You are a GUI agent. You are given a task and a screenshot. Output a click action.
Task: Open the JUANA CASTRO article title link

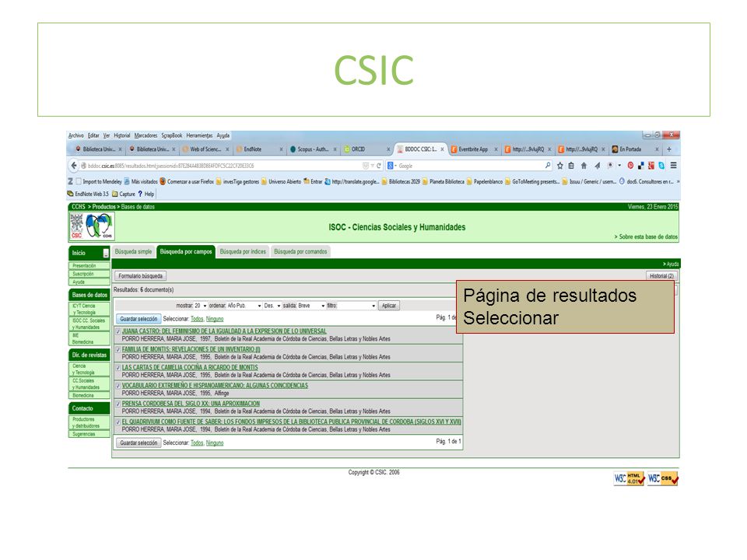pyautogui.click(x=224, y=331)
